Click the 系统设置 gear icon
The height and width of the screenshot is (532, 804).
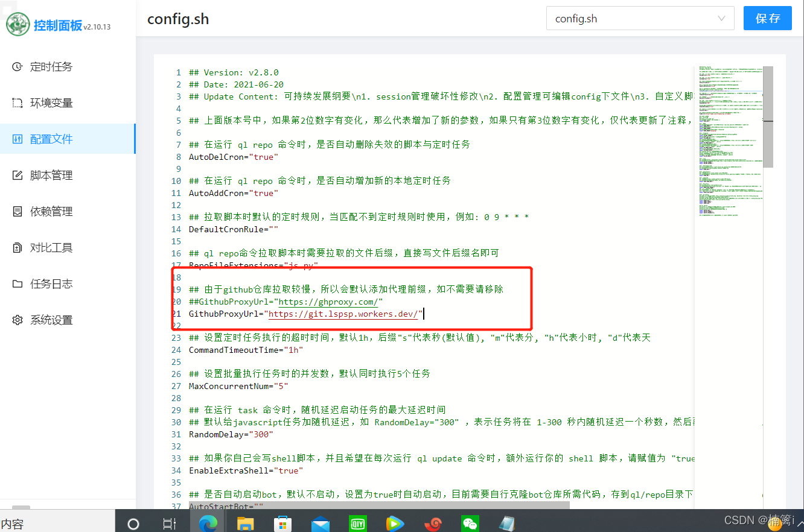[x=18, y=320]
